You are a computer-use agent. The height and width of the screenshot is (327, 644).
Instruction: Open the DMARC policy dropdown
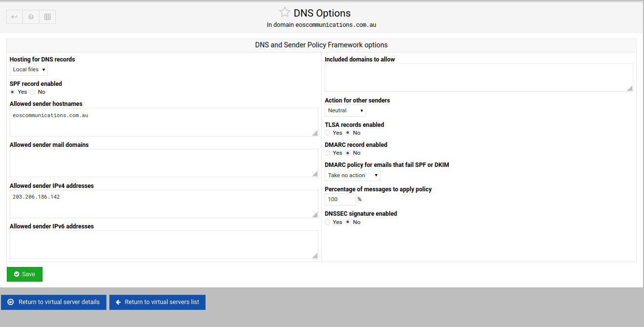(x=353, y=175)
